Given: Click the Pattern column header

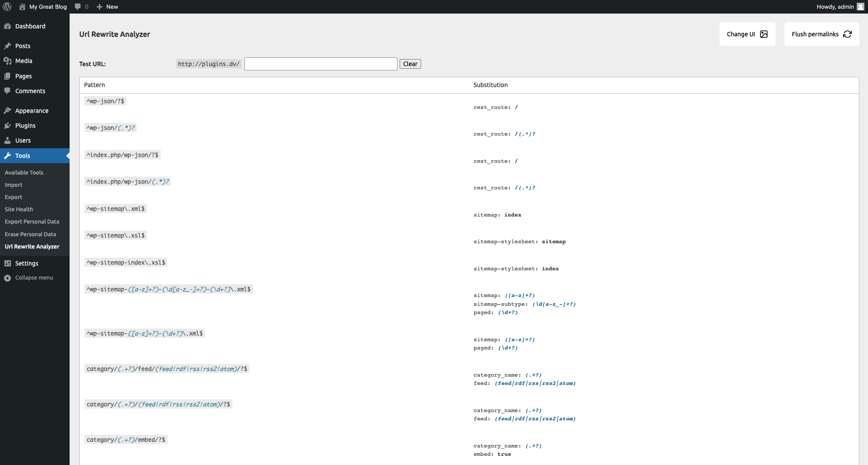Looking at the screenshot, I should click(x=95, y=85).
